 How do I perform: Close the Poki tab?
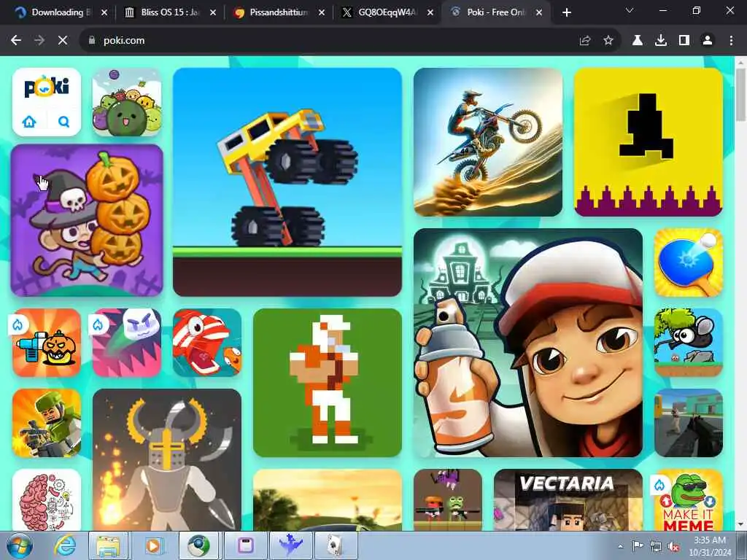539,12
